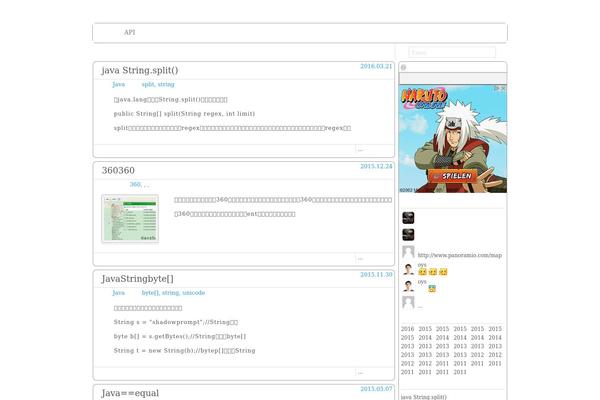Open the "java String.split()" post title
600x400 pixels.
140,70
